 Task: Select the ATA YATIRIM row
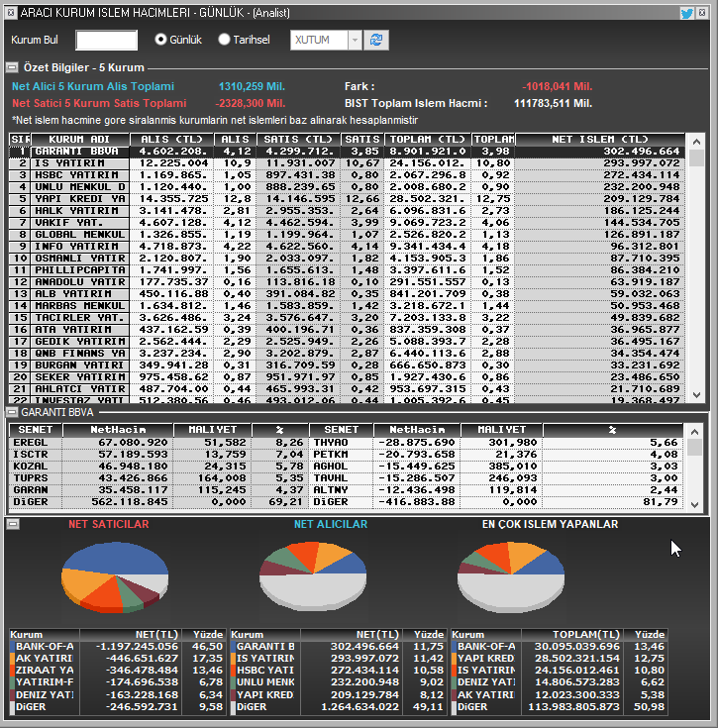[x=347, y=330]
